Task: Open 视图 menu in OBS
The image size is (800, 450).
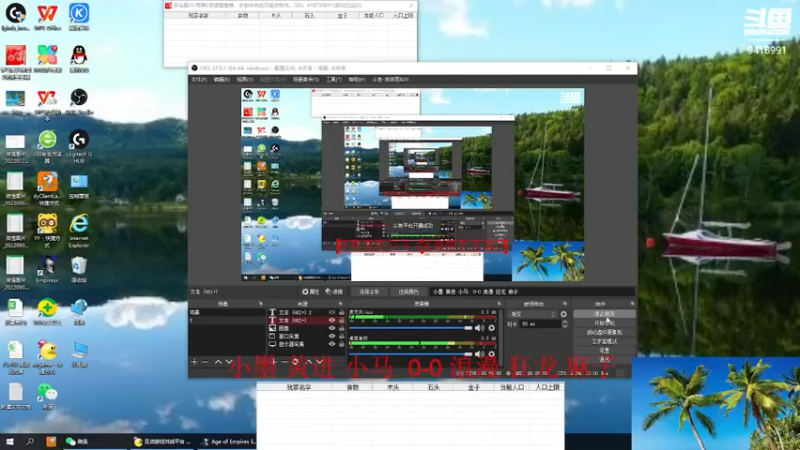Action: (245, 80)
